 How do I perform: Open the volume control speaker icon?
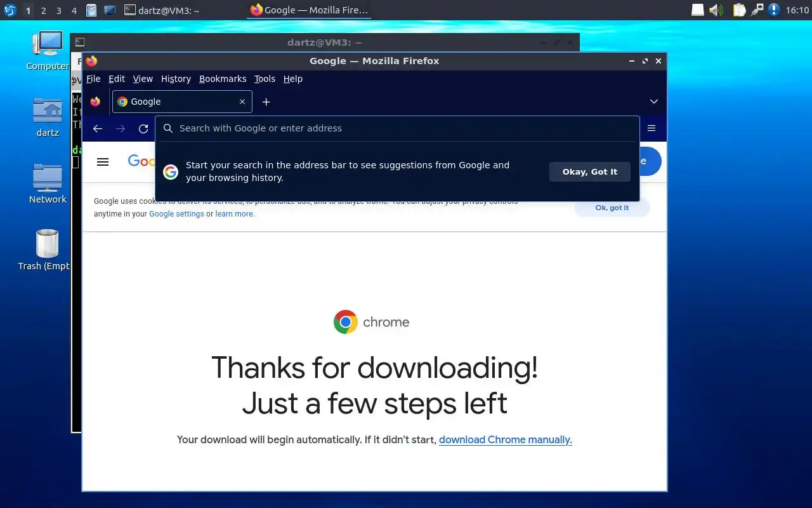[716, 10]
